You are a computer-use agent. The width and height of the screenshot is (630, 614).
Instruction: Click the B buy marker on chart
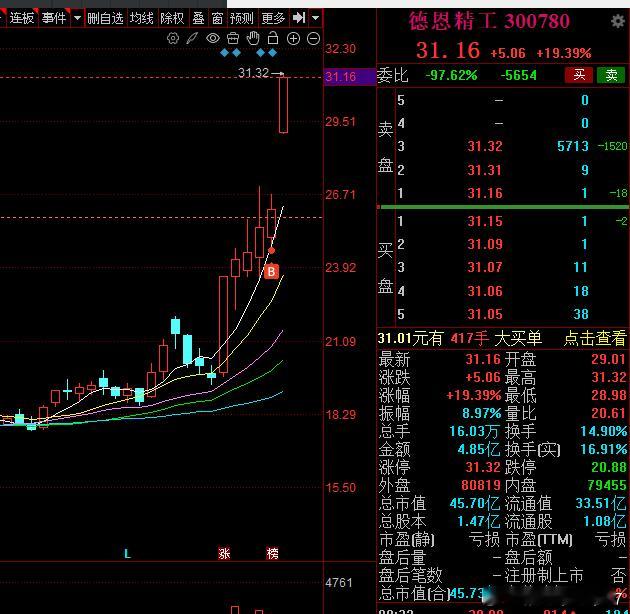pyautogui.click(x=272, y=272)
